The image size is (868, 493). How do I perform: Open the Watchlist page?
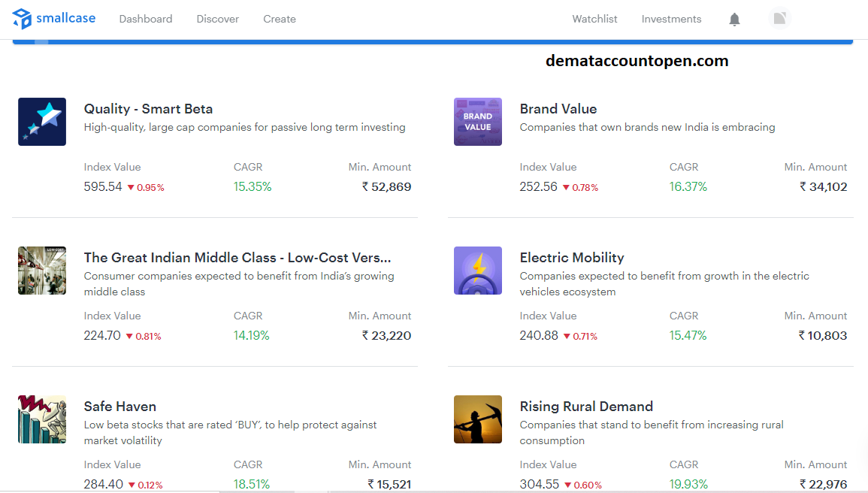[x=594, y=19]
